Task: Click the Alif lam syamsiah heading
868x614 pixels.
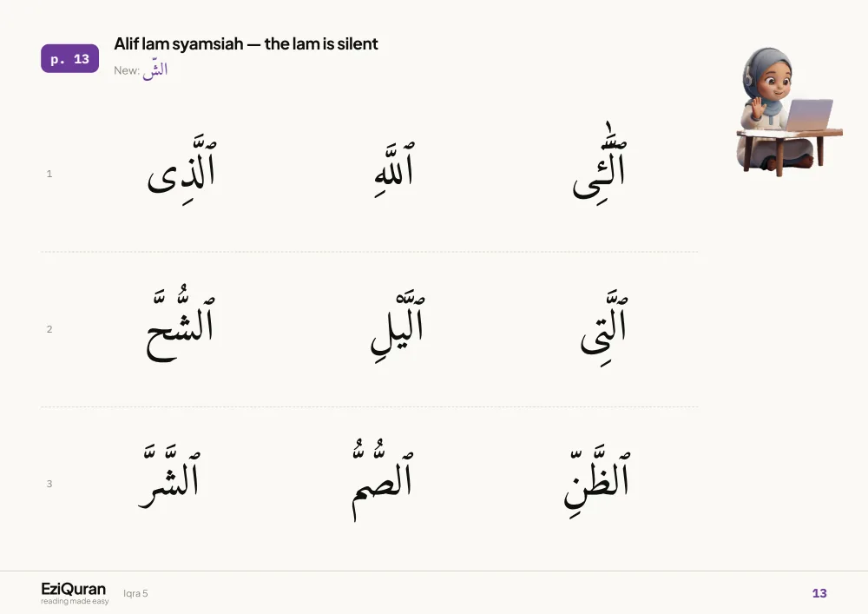Action: pyautogui.click(x=246, y=43)
